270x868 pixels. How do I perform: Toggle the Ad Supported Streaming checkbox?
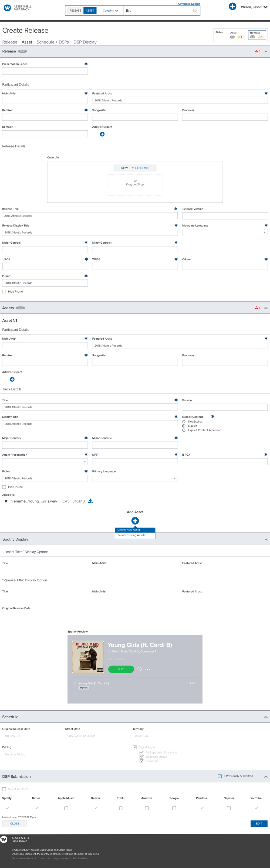pyautogui.click(x=141, y=752)
